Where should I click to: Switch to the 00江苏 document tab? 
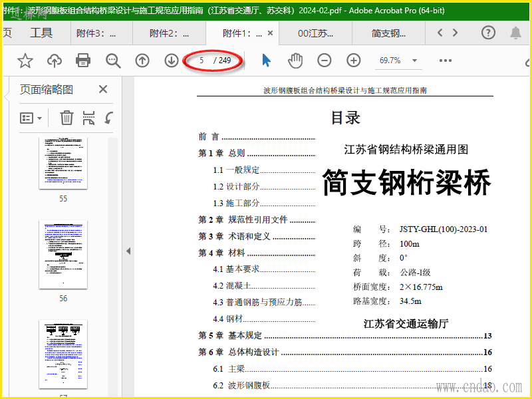315,33
